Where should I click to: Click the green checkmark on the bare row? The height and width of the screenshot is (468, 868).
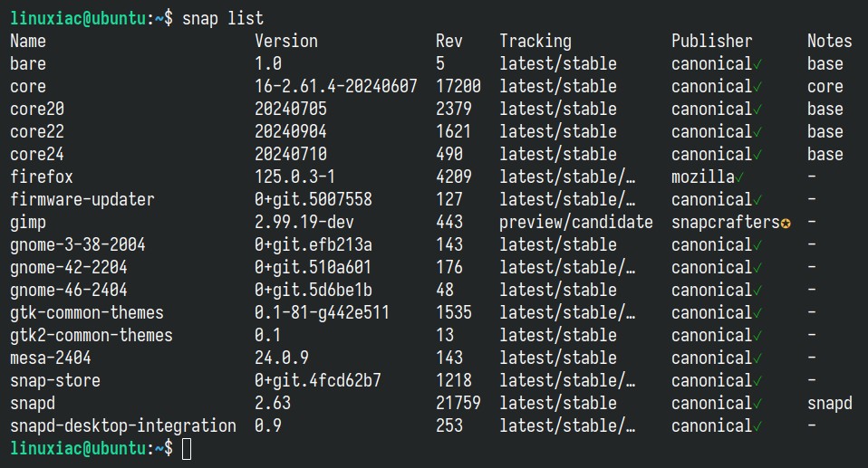click(x=757, y=65)
